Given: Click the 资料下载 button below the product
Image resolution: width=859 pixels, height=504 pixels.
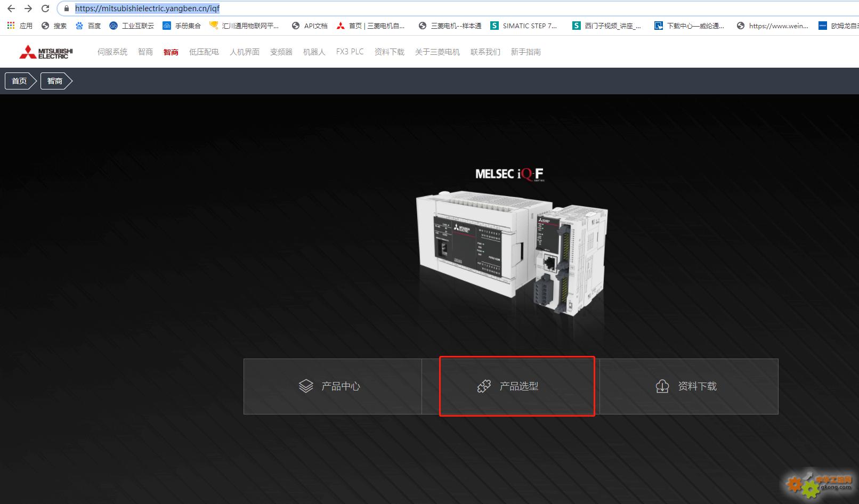Looking at the screenshot, I should 689,386.
